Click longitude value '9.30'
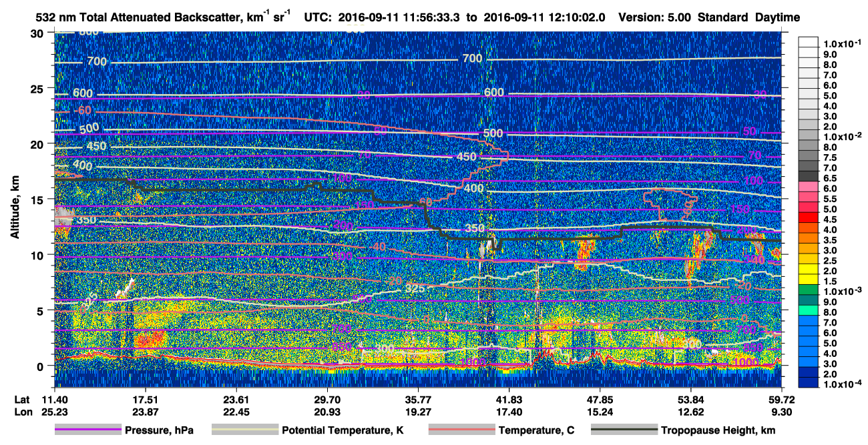868x445 pixels. pos(782,412)
